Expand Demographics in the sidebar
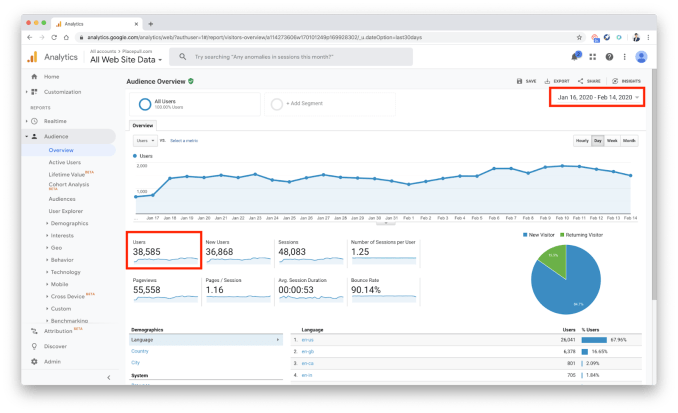Image resolution: width=678 pixels, height=413 pixels. click(x=68, y=223)
